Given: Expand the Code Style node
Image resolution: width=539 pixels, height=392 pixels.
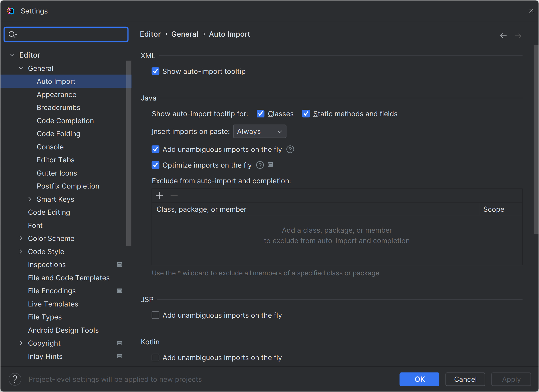Looking at the screenshot, I should (x=21, y=251).
